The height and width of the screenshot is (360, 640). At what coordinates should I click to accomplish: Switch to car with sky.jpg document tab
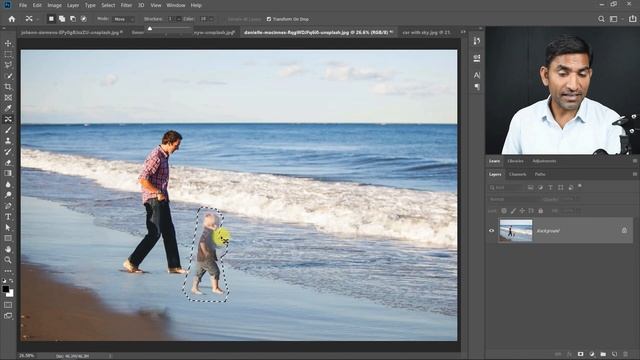click(426, 32)
